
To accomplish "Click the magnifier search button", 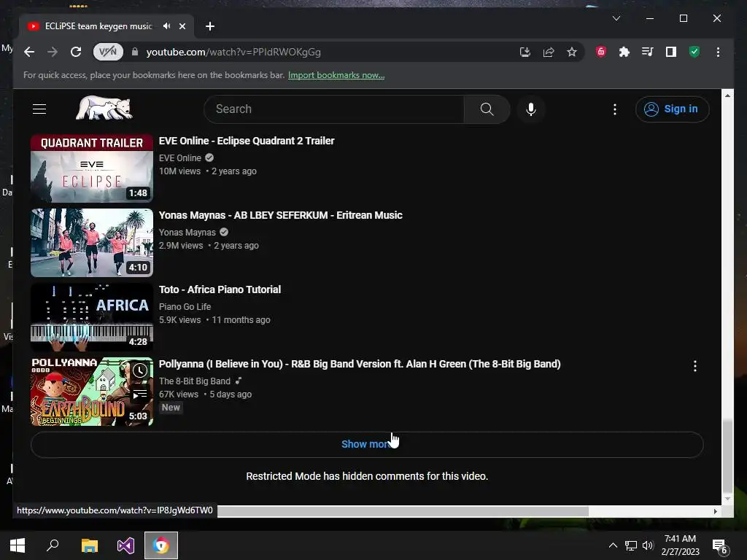I will [487, 109].
